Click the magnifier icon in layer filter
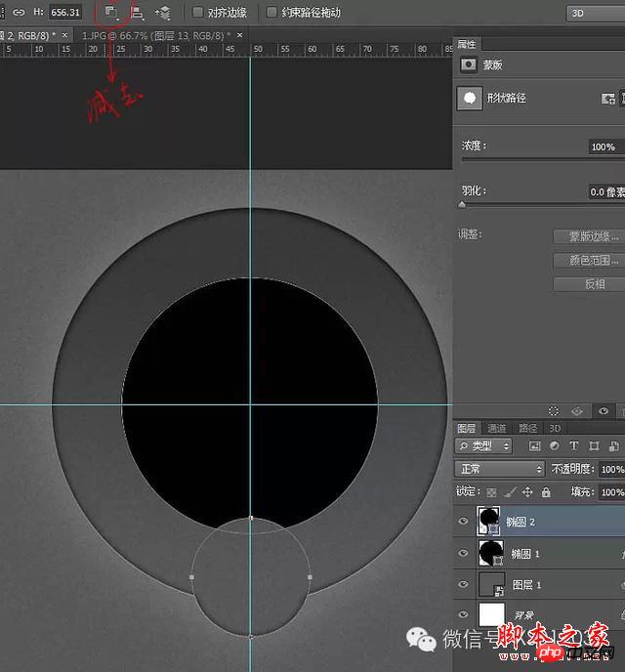The image size is (625, 672). click(x=464, y=446)
